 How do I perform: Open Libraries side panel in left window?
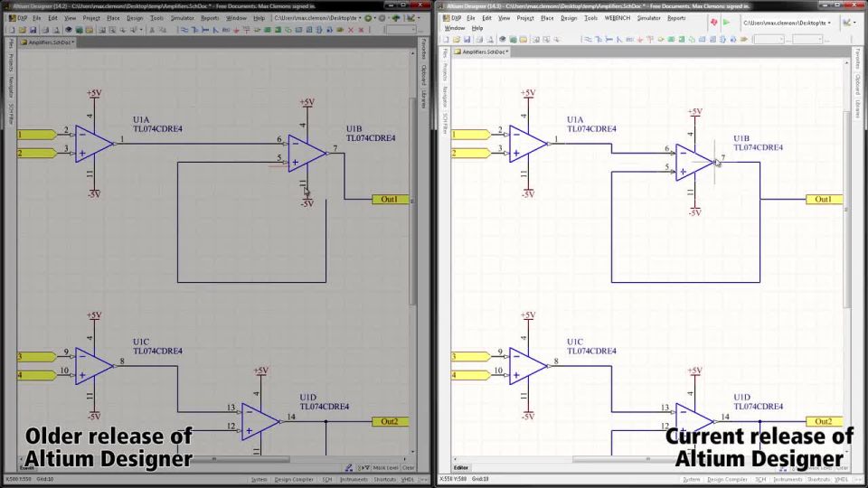point(424,99)
